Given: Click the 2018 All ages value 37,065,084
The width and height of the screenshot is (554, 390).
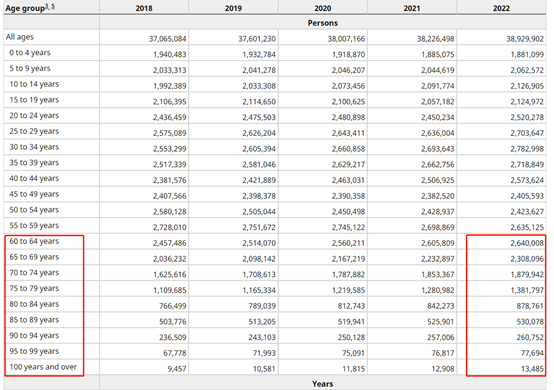Looking at the screenshot, I should point(167,39).
